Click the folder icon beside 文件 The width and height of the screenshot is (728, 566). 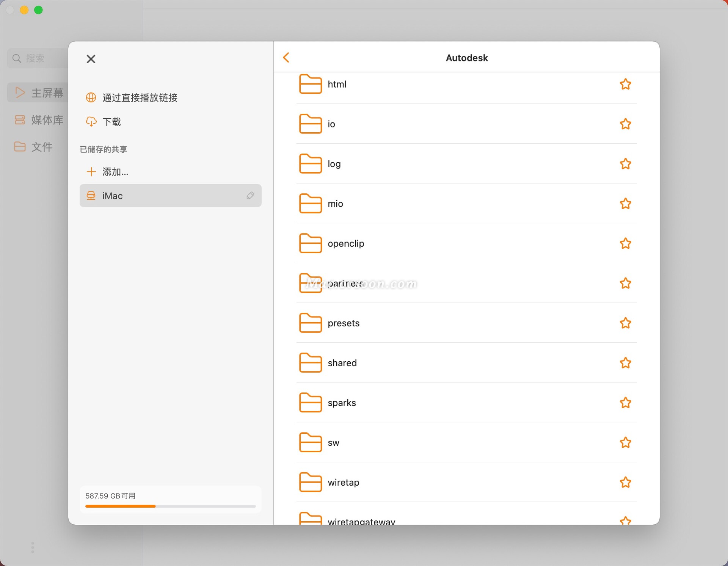pyautogui.click(x=20, y=147)
